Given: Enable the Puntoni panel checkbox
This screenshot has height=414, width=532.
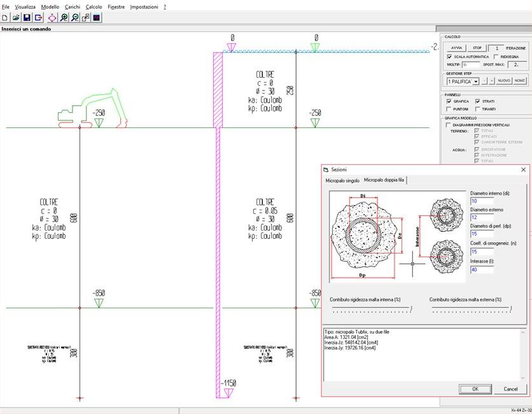Looking at the screenshot, I should click(449, 109).
